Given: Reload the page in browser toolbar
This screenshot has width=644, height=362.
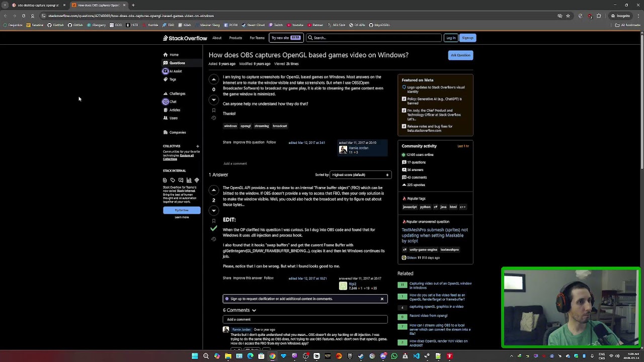Looking at the screenshot, I should (x=23, y=16).
